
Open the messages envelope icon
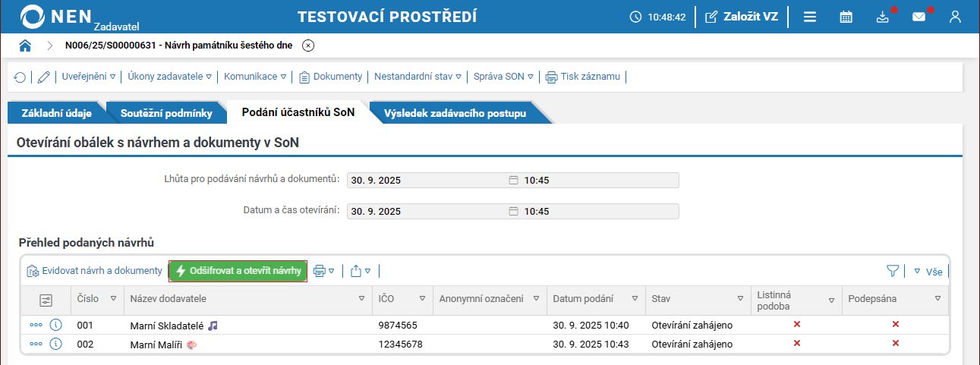(919, 17)
